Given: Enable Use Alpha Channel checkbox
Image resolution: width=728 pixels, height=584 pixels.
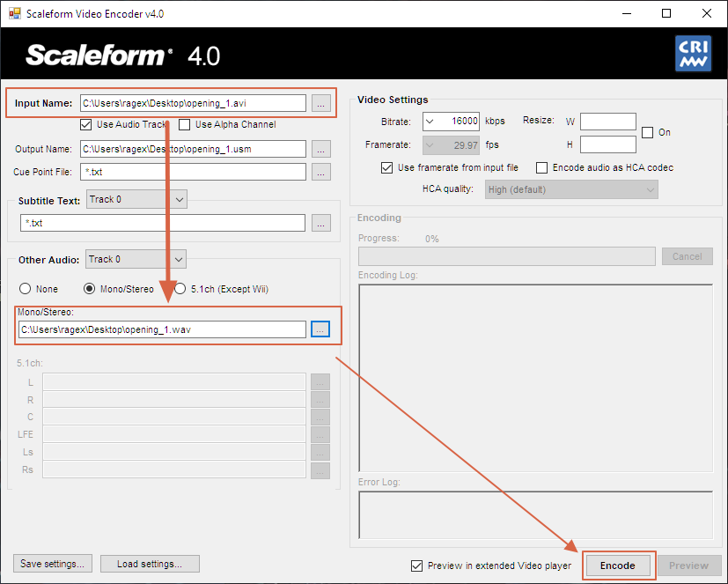Looking at the screenshot, I should pos(184,124).
